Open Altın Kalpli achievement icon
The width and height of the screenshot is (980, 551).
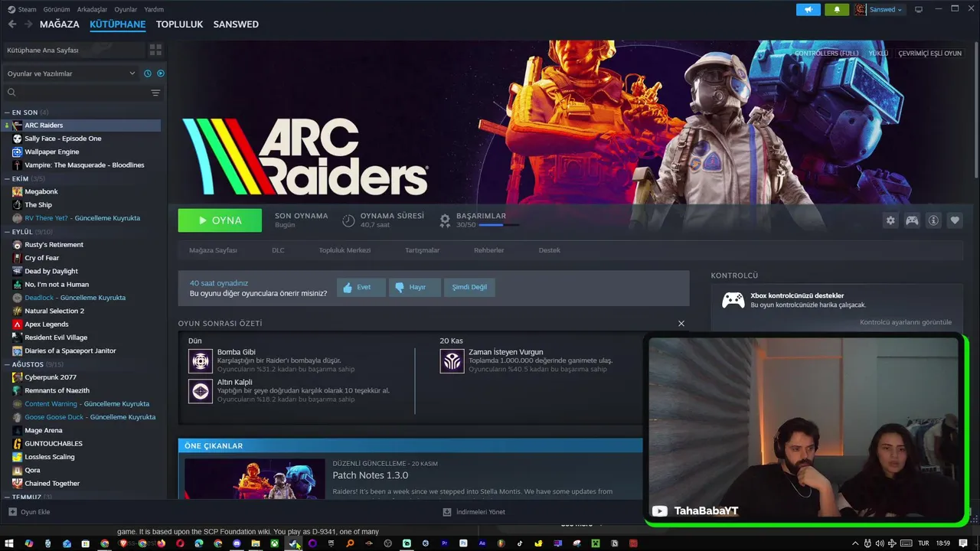pos(201,390)
